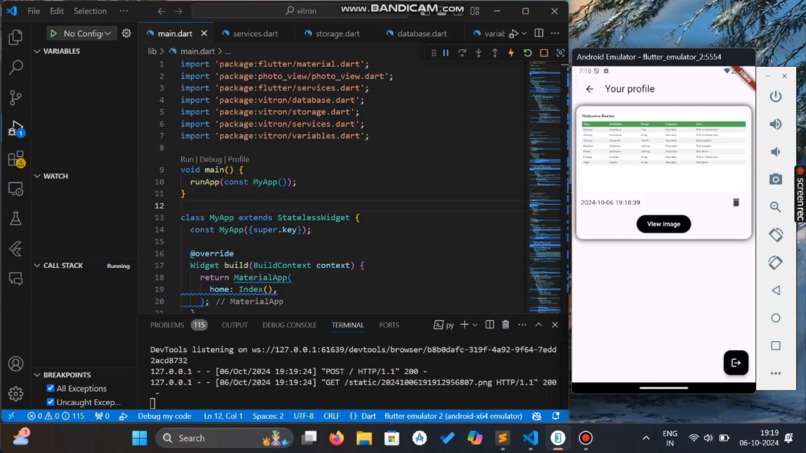Switch to database.dart tab

click(x=422, y=33)
